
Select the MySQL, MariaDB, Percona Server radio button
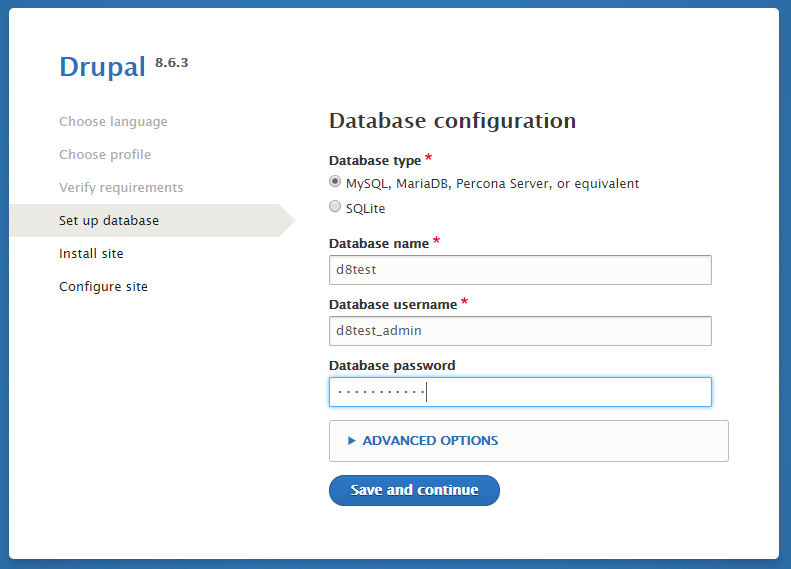click(x=335, y=182)
